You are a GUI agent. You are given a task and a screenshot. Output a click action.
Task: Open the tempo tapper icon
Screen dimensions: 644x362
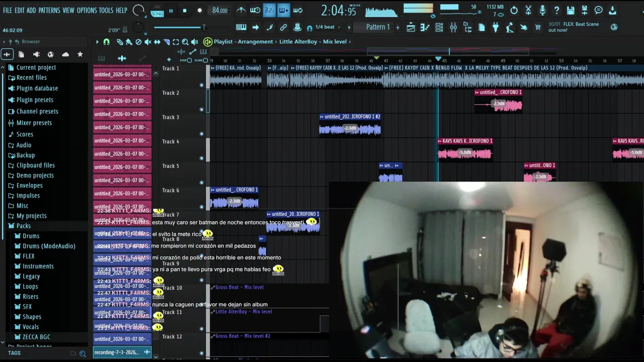[x=510, y=28]
